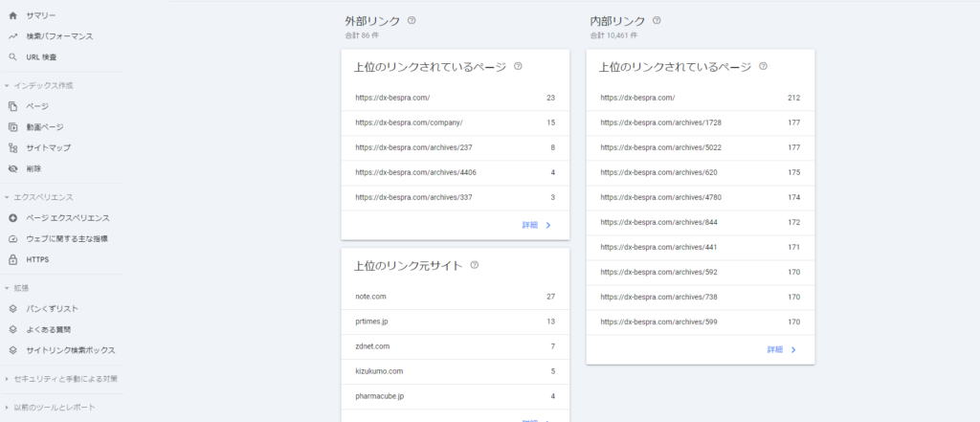Select external row archives/237
The width and height of the screenshot is (980, 422).
[455, 148]
